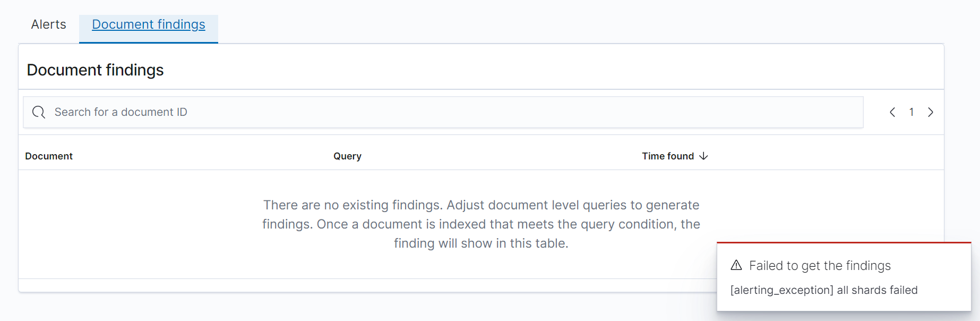This screenshot has width=980, height=321.
Task: Select the Document findings tab
Action: pos(148,24)
